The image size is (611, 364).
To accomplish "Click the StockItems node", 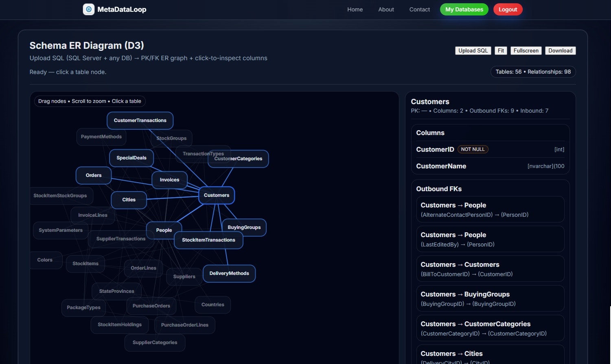I will tap(85, 264).
